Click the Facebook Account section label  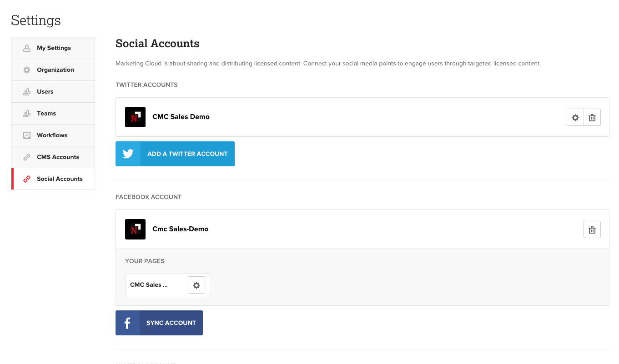pyautogui.click(x=148, y=197)
